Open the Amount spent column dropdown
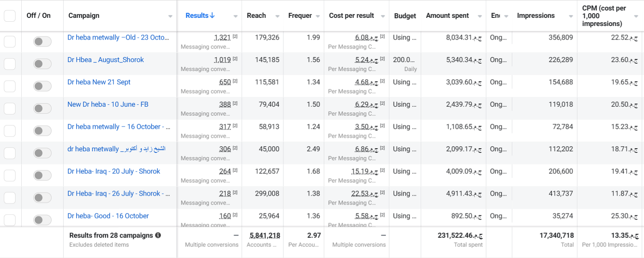The image size is (644, 258). [x=480, y=16]
